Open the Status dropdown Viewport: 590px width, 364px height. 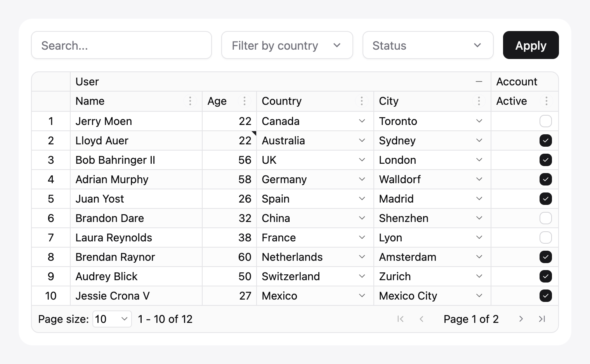[x=428, y=45]
